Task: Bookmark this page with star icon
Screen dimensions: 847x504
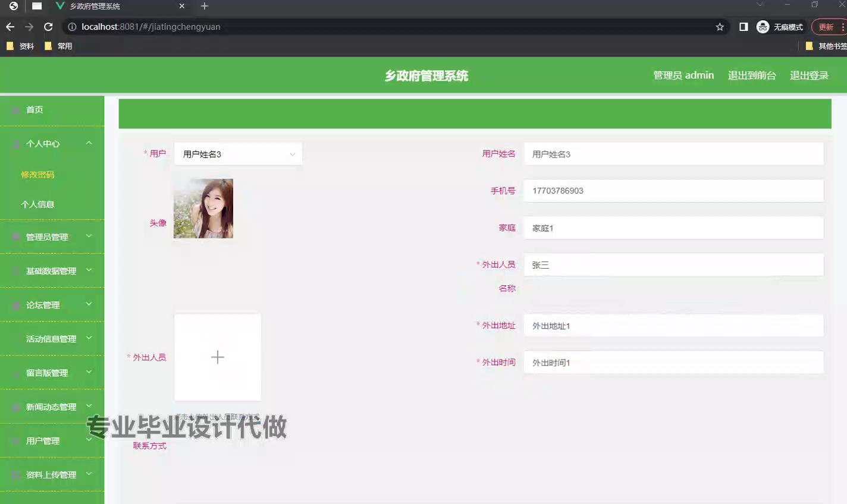Action: (x=720, y=27)
